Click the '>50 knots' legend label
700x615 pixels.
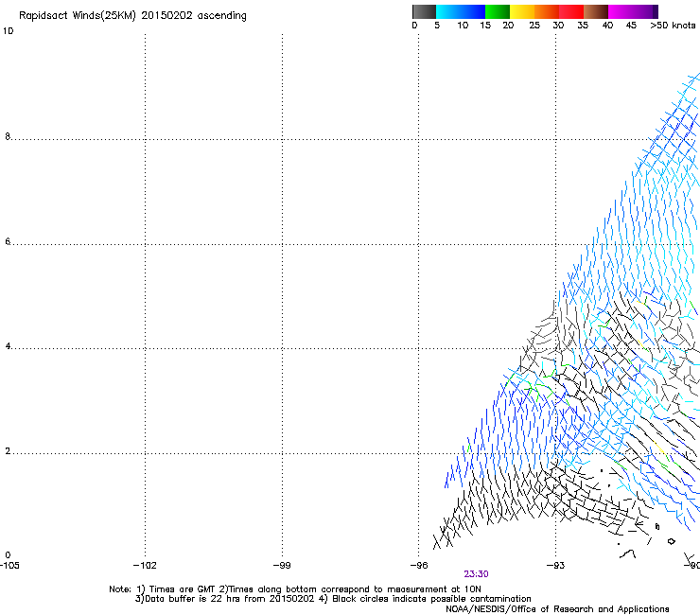coord(673,26)
